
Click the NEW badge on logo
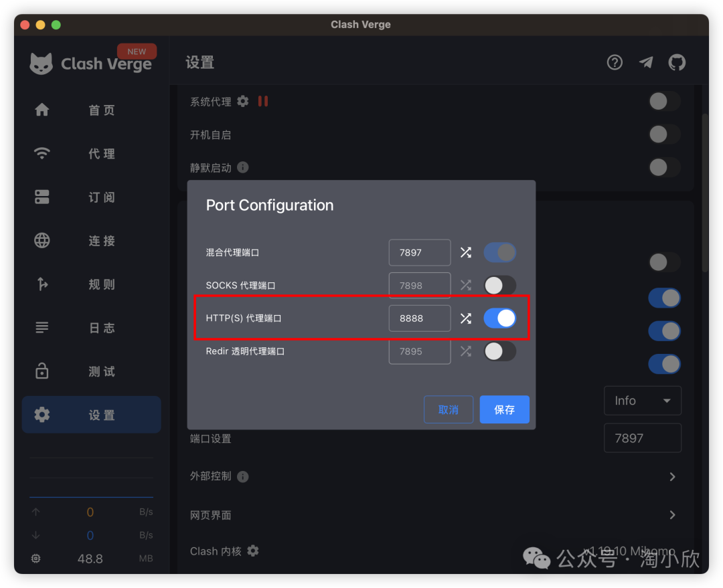coord(137,51)
